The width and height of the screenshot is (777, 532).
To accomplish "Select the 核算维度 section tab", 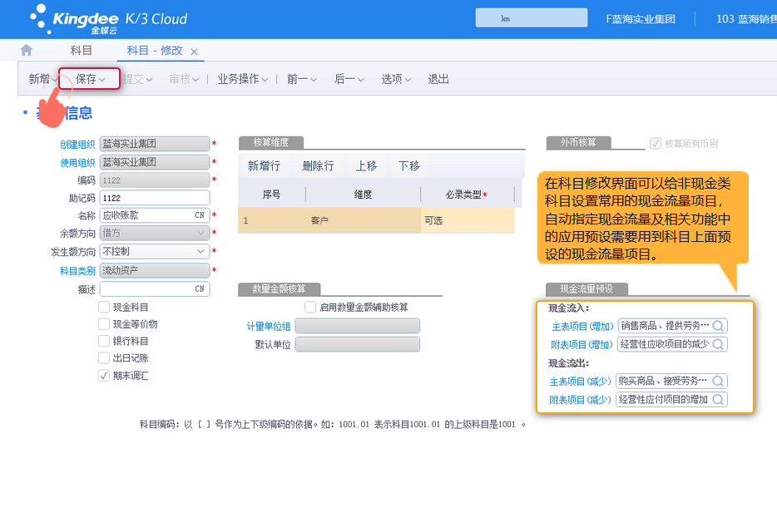I will [271, 143].
